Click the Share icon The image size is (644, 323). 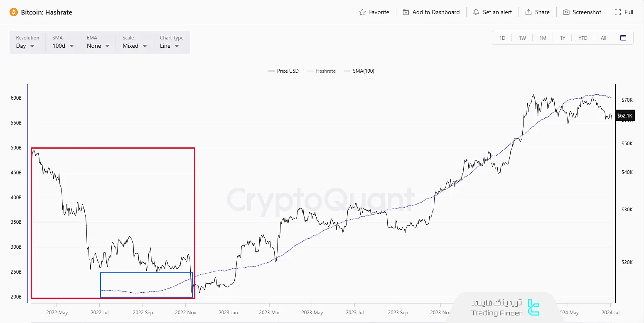click(x=529, y=12)
